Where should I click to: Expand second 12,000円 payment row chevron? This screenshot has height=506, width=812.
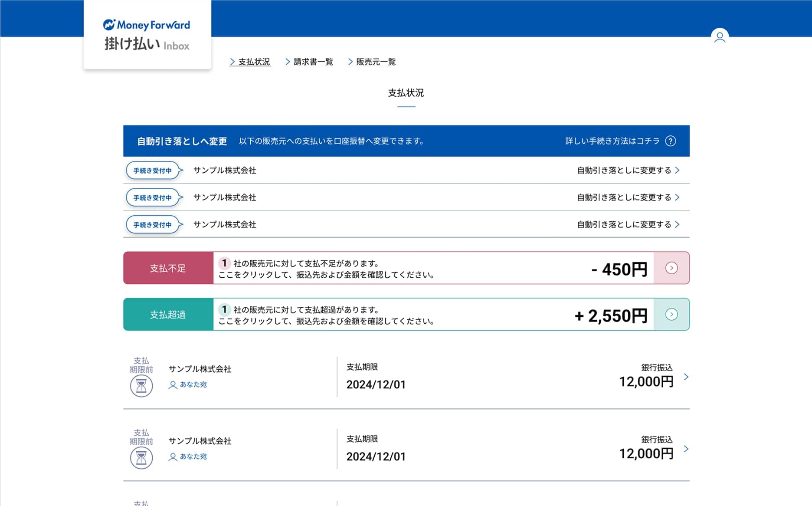pyautogui.click(x=686, y=449)
